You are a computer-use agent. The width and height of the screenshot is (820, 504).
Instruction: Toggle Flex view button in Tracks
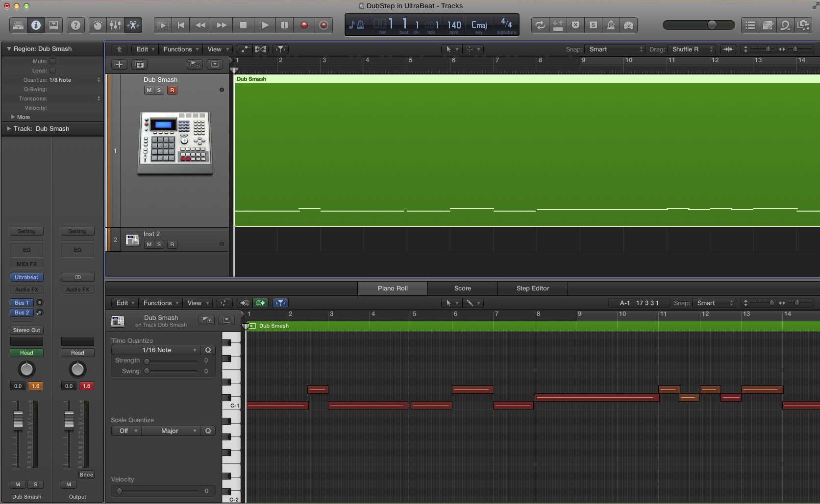pyautogui.click(x=261, y=49)
